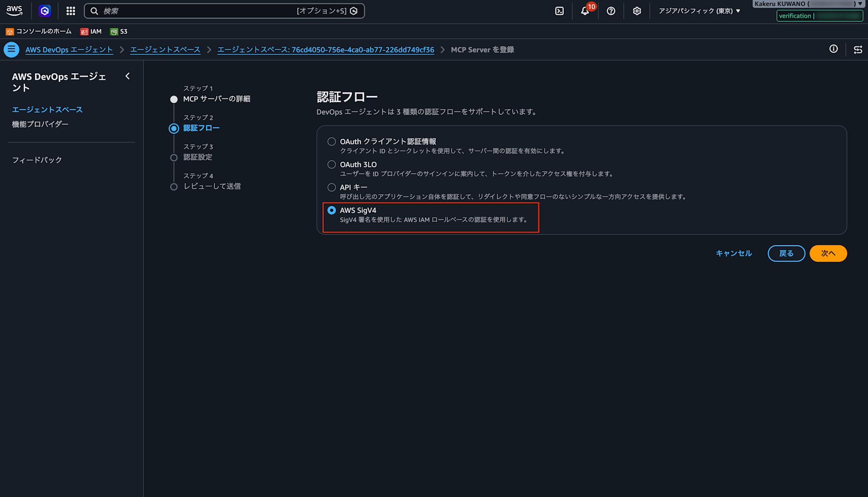Click the キャンセル link button
The height and width of the screenshot is (497, 868).
733,253
